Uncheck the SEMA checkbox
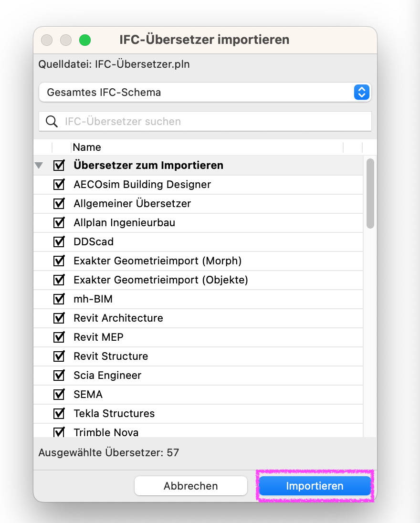The image size is (420, 523). click(x=59, y=394)
